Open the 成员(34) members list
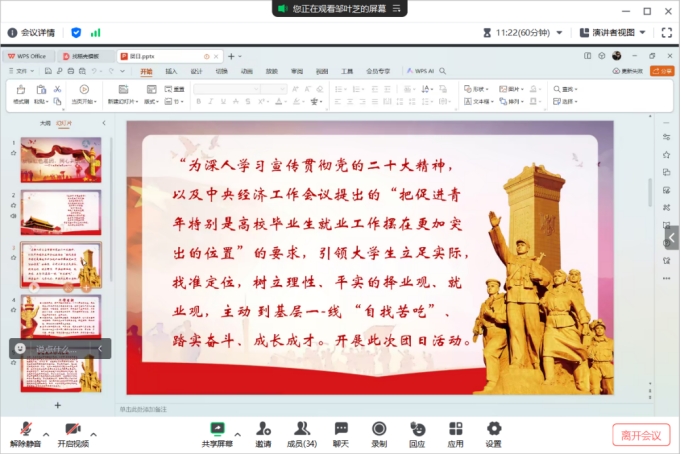 tap(301, 431)
